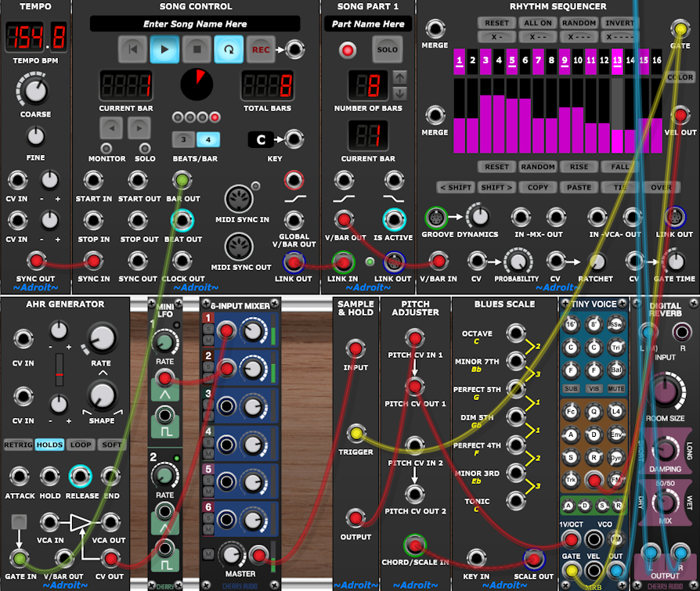
Task: Select 4 beats per bar
Action: tap(208, 139)
